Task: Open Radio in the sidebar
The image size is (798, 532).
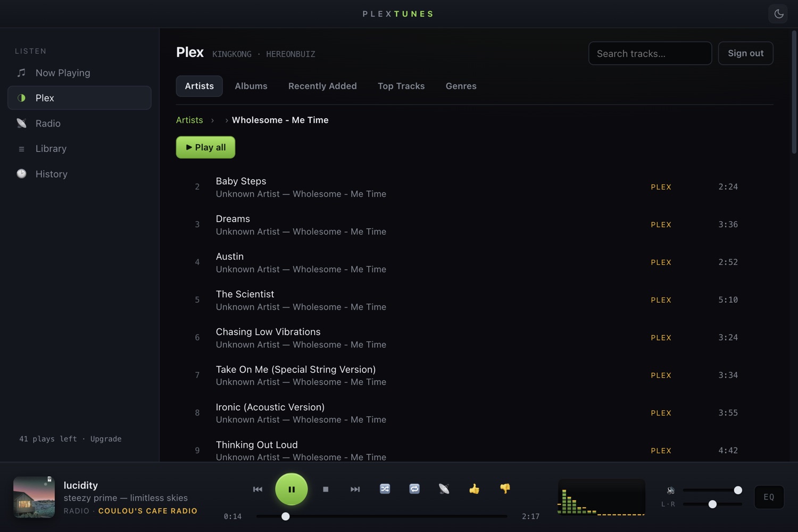Action: [79, 123]
